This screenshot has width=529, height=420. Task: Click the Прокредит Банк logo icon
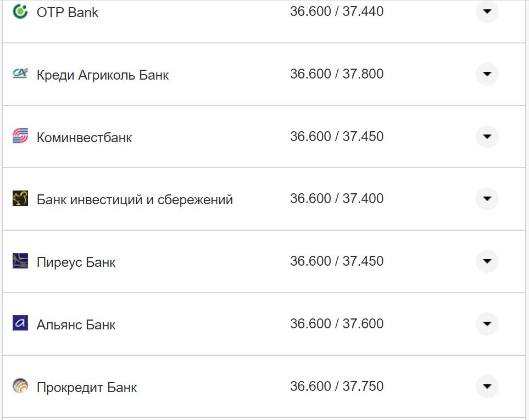coord(20,387)
